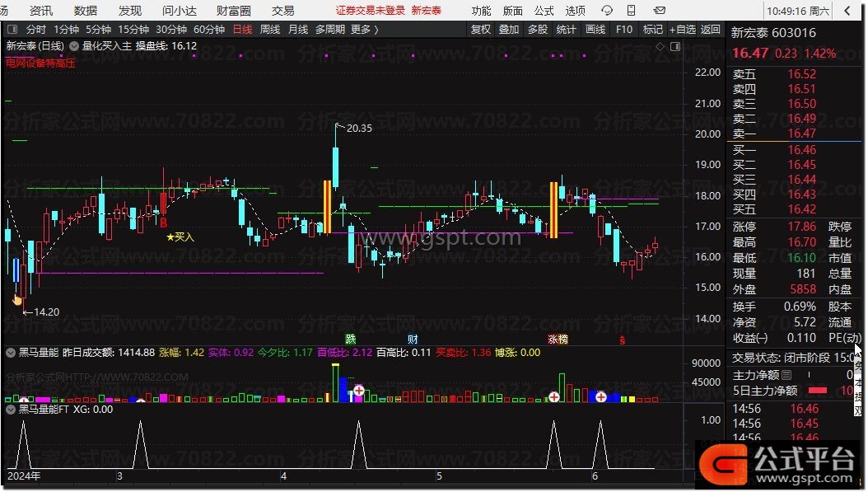
Task: Open the mail message icon
Action: coord(660,11)
